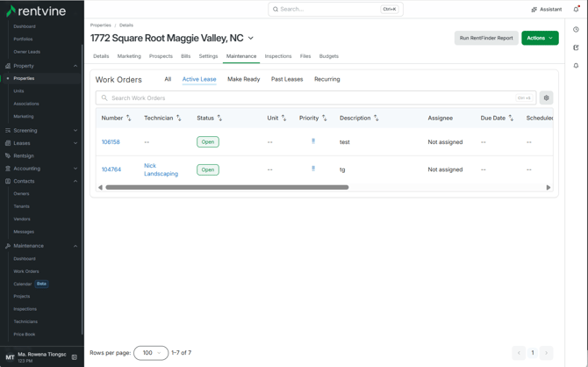
Task: Open Work Orders in sidebar
Action: point(26,271)
